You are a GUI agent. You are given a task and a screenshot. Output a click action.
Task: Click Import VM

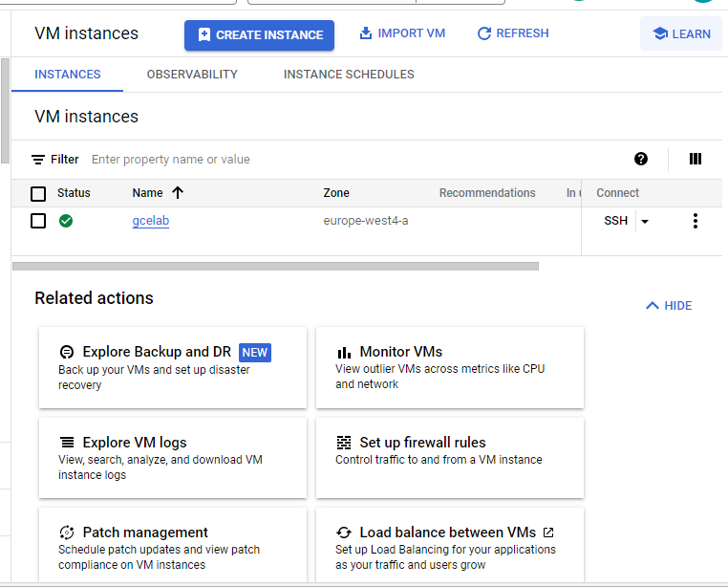coord(402,33)
